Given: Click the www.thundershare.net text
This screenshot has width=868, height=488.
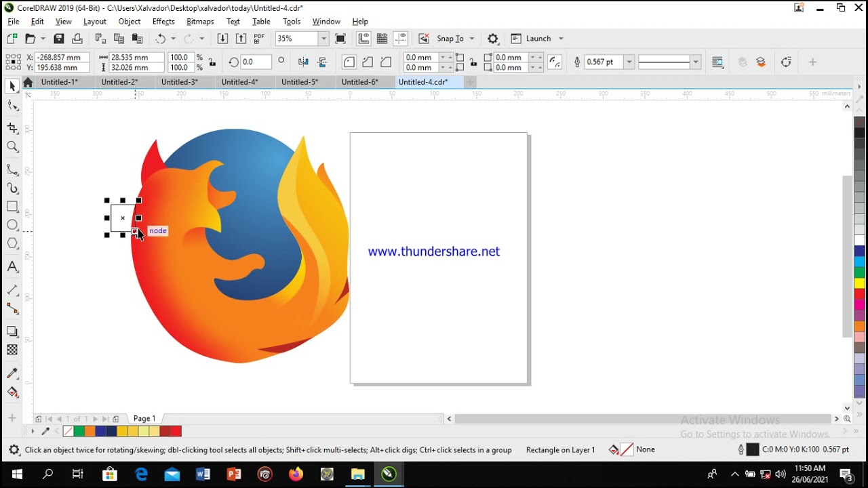Looking at the screenshot, I should pyautogui.click(x=434, y=251).
